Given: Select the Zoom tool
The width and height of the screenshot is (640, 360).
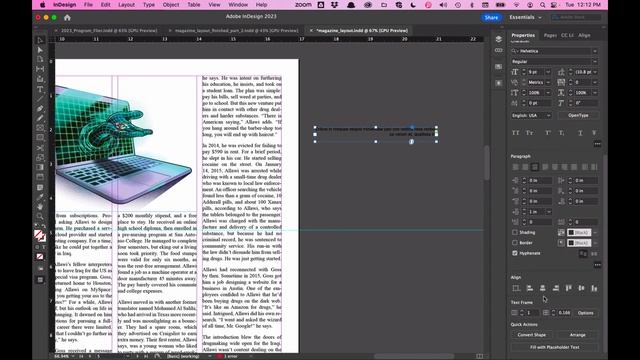Looking at the screenshot, I should [40, 216].
